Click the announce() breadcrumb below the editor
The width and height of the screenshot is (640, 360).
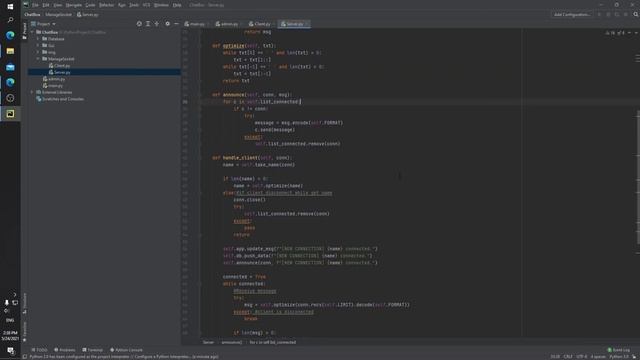pyautogui.click(x=231, y=342)
